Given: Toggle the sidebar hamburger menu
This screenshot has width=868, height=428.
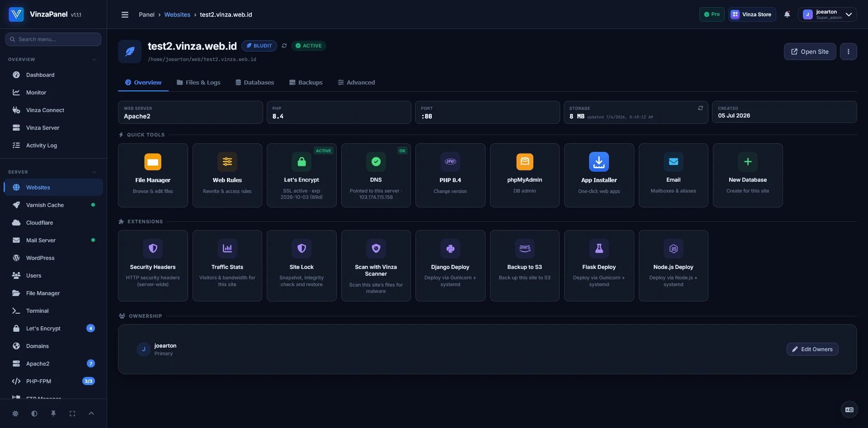Looking at the screenshot, I should [125, 14].
